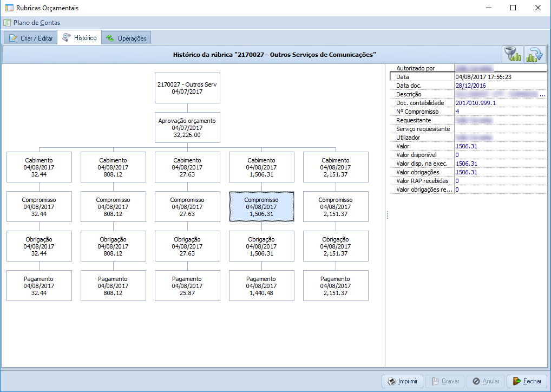Select the Pagamento node with value 2,151.37
The image size is (551, 392).
pyautogui.click(x=336, y=286)
